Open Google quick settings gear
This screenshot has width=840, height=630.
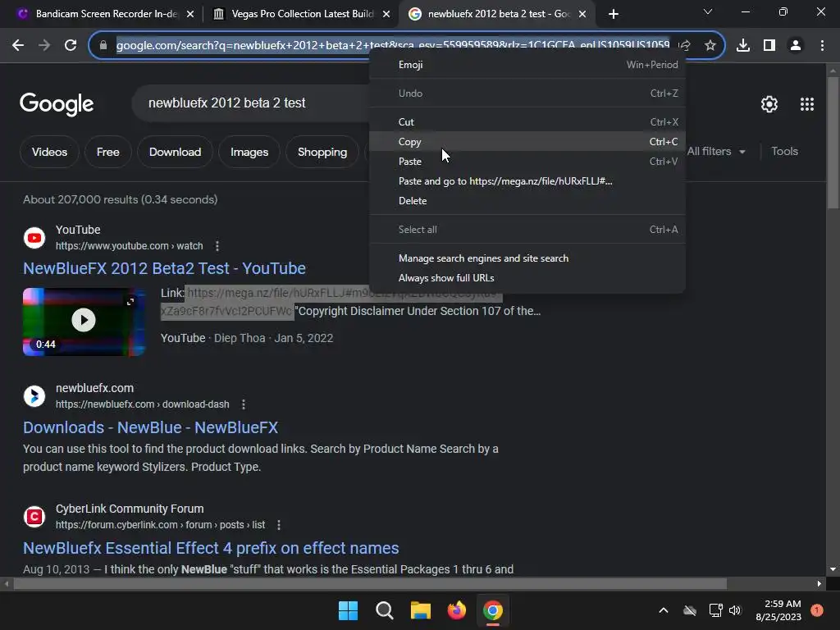(769, 104)
